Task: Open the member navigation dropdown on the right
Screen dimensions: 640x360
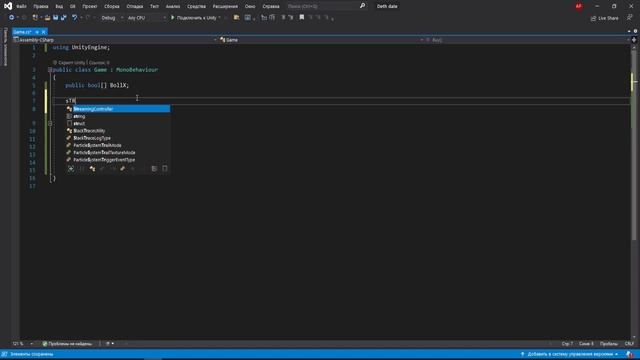Action: [527, 40]
